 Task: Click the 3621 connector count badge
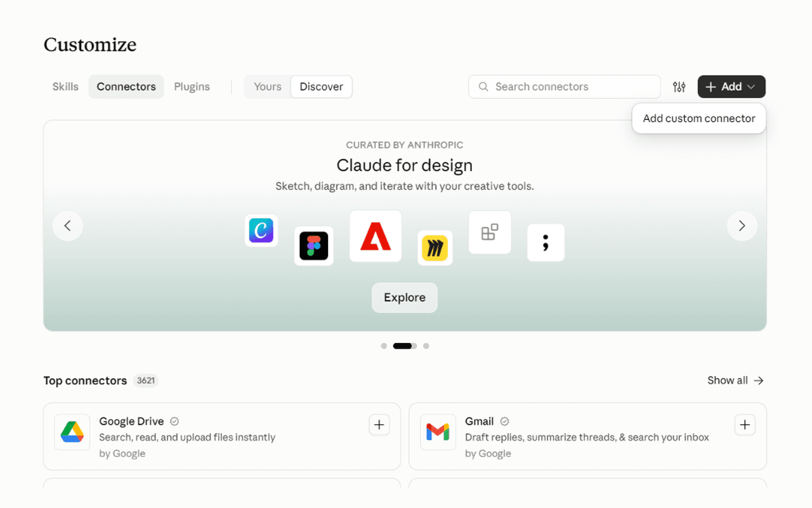pos(146,380)
